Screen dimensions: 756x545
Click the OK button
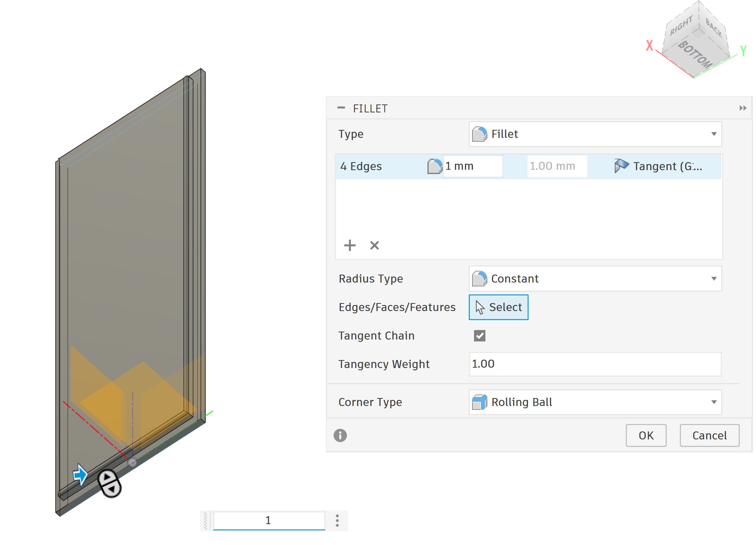click(x=646, y=435)
